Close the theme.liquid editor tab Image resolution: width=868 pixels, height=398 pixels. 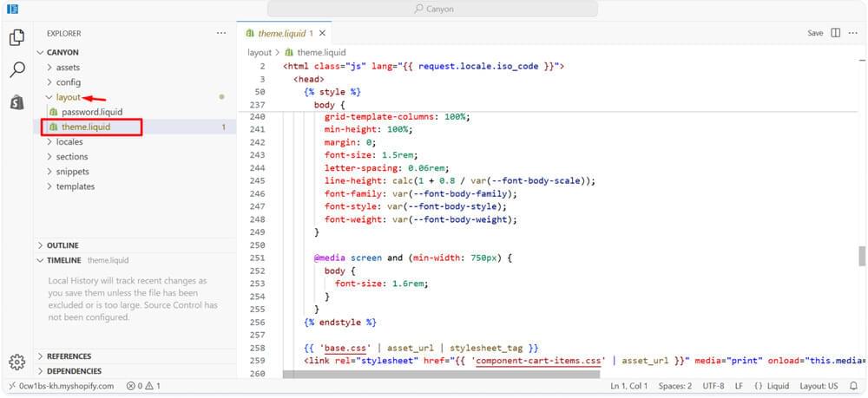322,33
